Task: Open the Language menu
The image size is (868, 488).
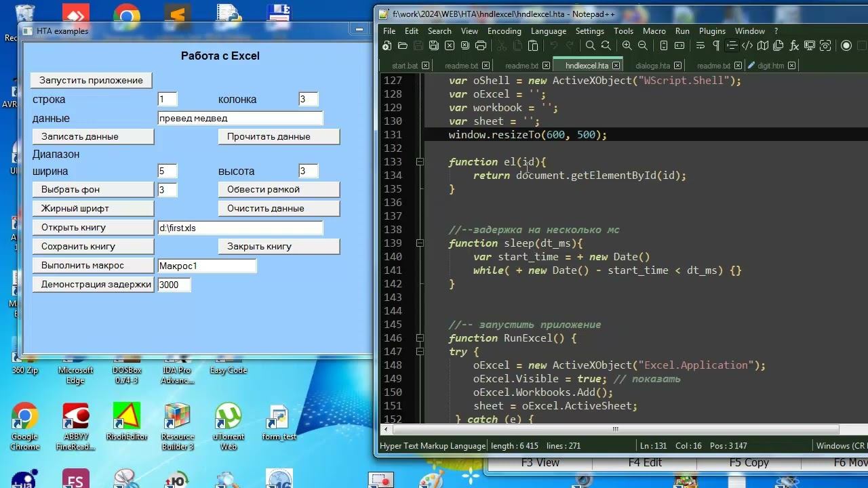Action: 549,31
